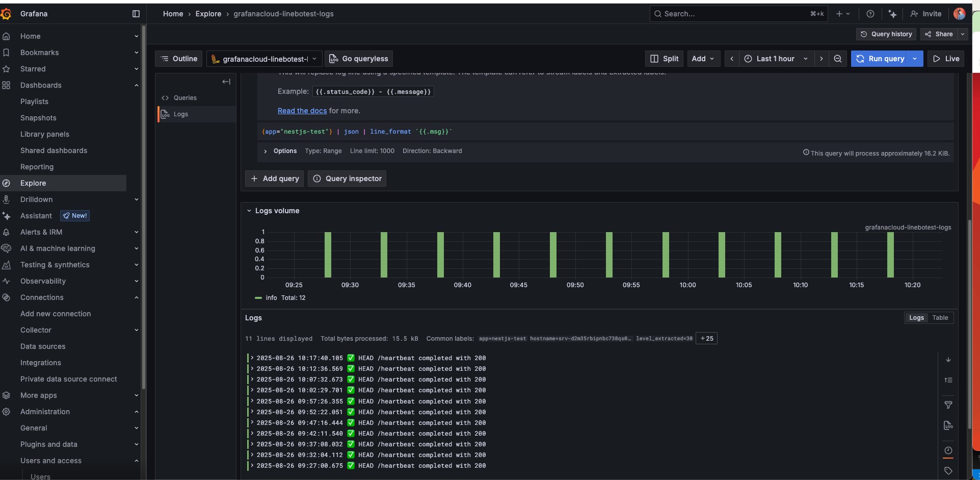Click the scroll to bottom arrow in logs
The height and width of the screenshot is (480, 980).
click(948, 360)
